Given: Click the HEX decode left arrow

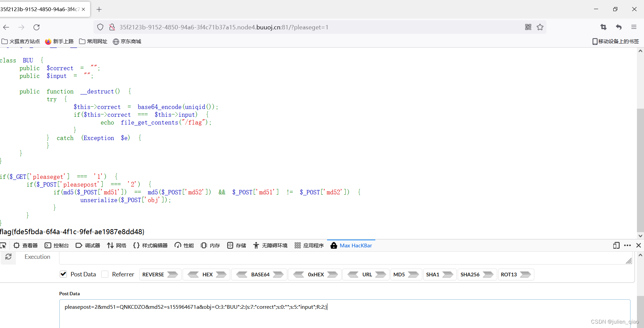Looking at the screenshot, I should tap(193, 274).
